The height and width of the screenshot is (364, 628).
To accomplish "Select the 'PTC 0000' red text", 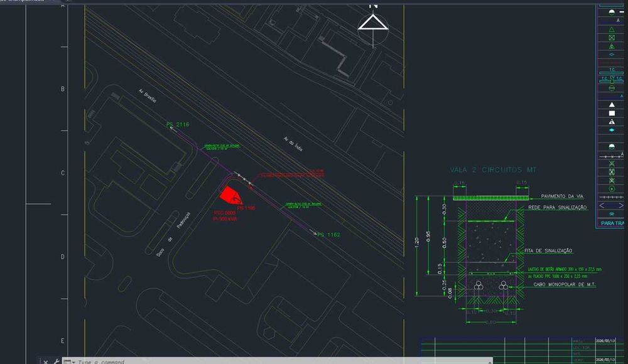I will pos(225,213).
